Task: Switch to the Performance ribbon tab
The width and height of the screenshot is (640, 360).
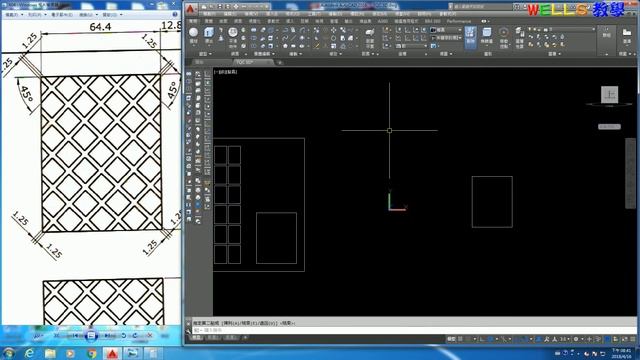Action: point(459,21)
